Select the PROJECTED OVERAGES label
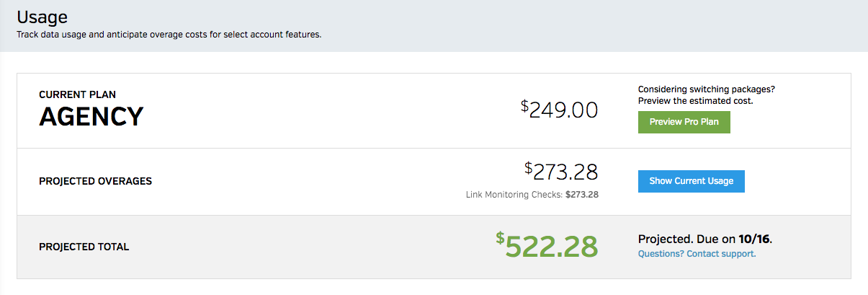 pos(95,181)
